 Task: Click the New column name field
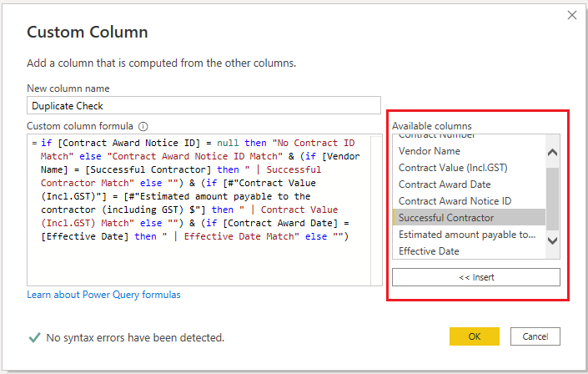pos(204,105)
